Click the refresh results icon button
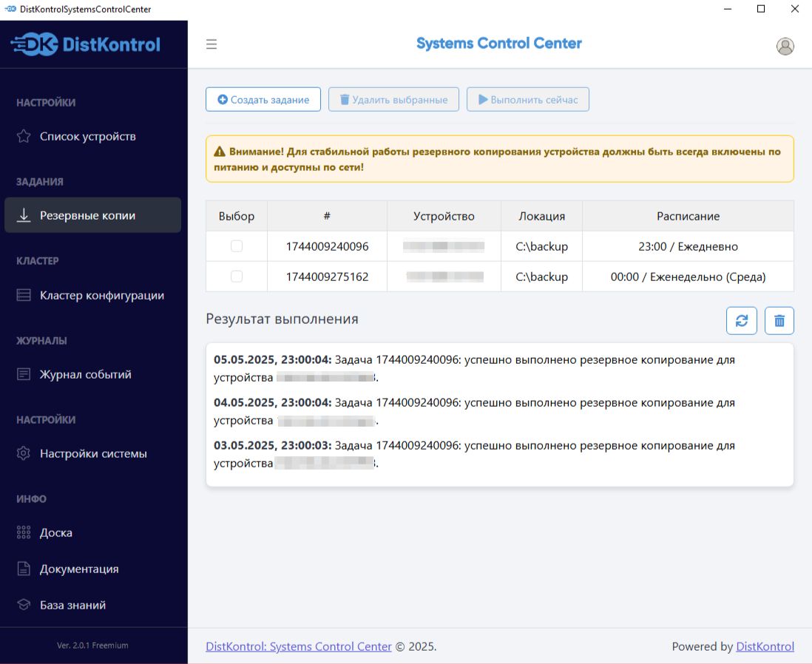This screenshot has height=664, width=812. (742, 321)
